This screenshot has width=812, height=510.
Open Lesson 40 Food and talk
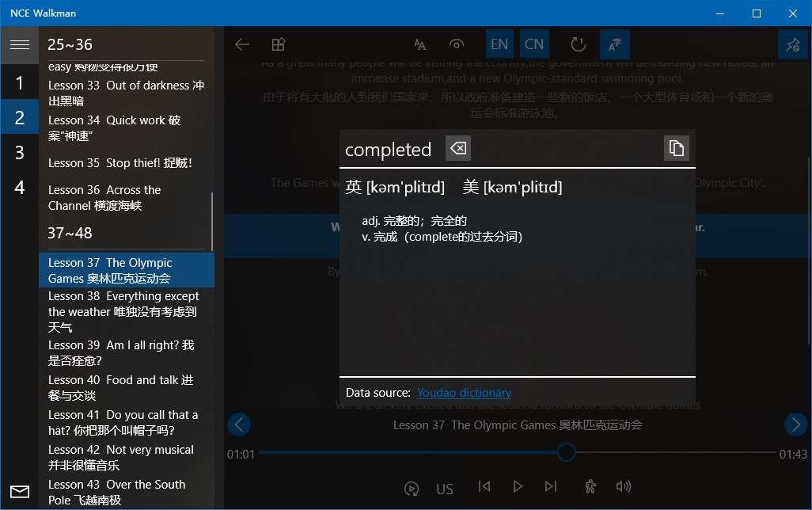point(127,388)
